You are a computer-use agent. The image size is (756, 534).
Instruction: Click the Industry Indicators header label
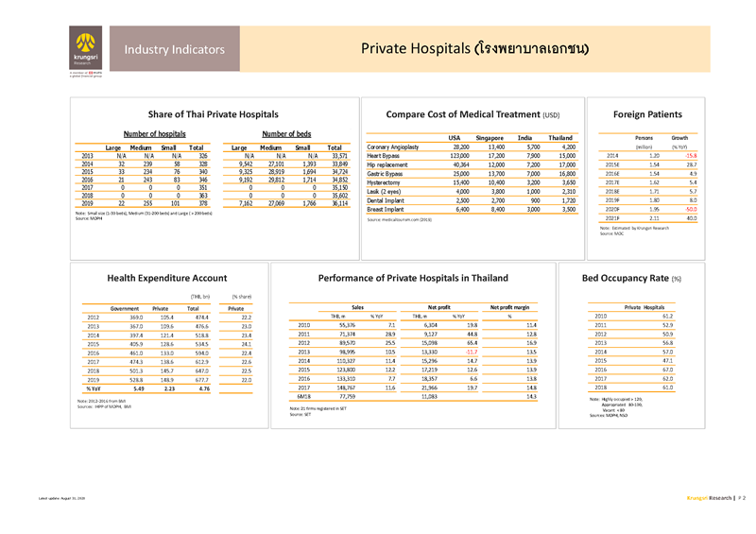[x=174, y=48]
